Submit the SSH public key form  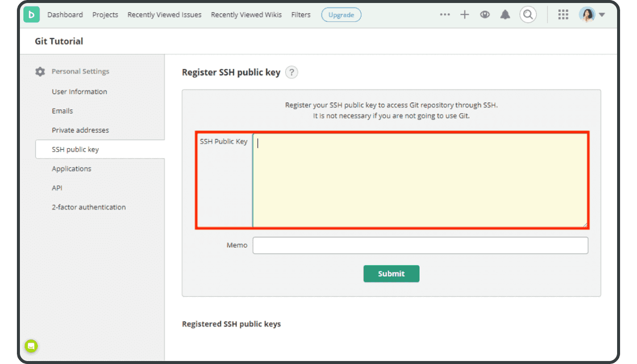pyautogui.click(x=391, y=273)
